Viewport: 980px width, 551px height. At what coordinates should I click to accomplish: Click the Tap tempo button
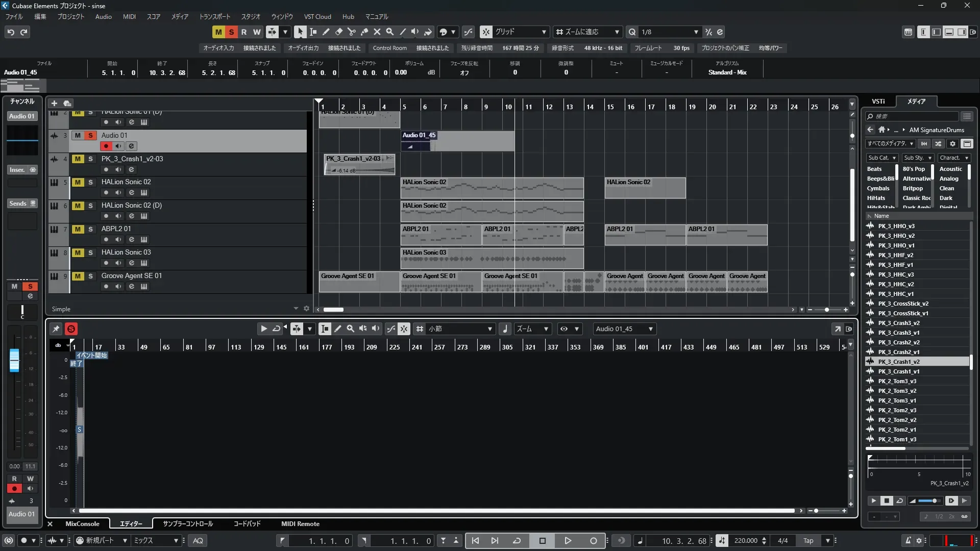(x=808, y=541)
